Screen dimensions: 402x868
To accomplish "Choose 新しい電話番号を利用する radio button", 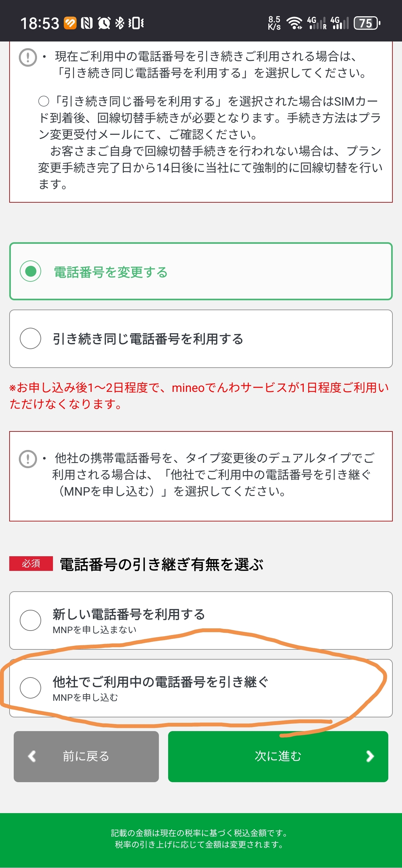I will click(31, 620).
